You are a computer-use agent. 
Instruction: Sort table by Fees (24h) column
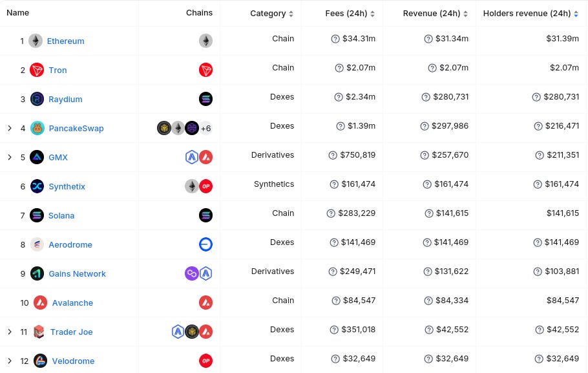350,14
